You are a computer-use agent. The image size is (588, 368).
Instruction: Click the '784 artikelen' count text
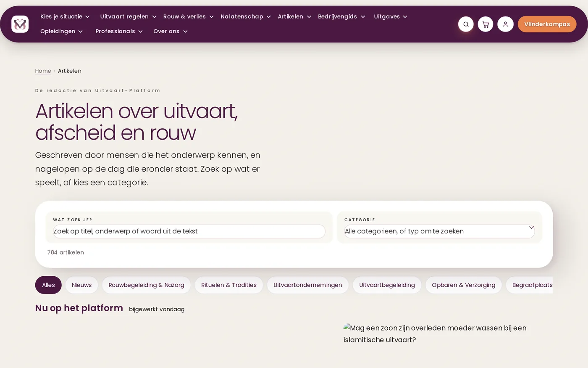(x=66, y=252)
